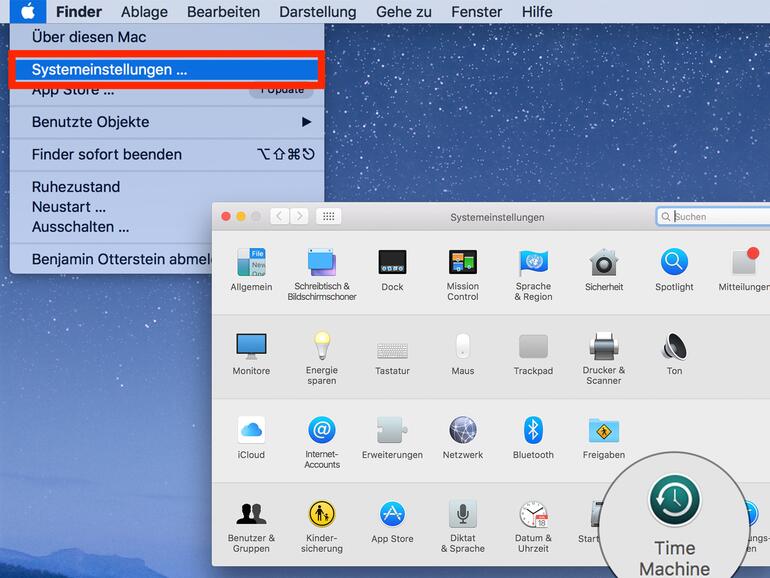Viewport: 770px width, 578px height.
Task: Open Kindersicherung settings
Action: 322,526
